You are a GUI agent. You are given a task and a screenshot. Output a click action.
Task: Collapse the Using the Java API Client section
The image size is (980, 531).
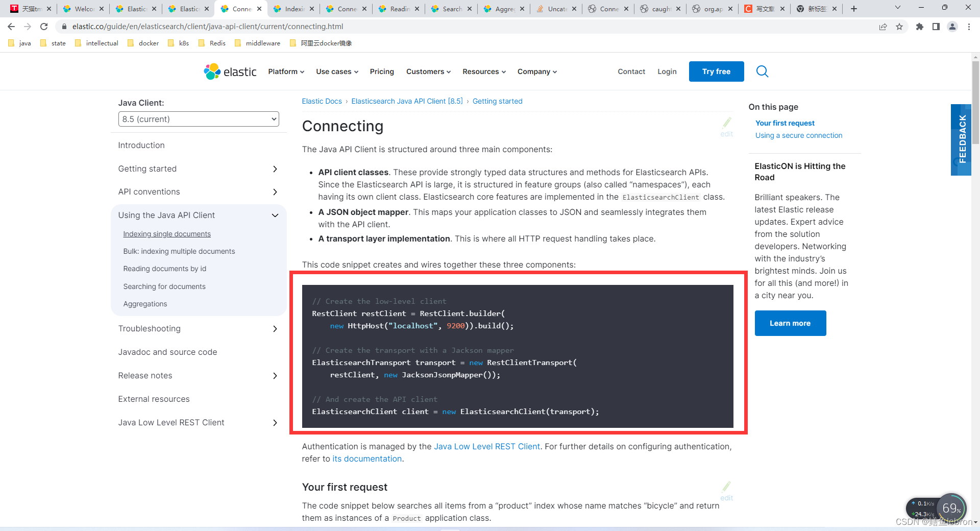coord(275,215)
